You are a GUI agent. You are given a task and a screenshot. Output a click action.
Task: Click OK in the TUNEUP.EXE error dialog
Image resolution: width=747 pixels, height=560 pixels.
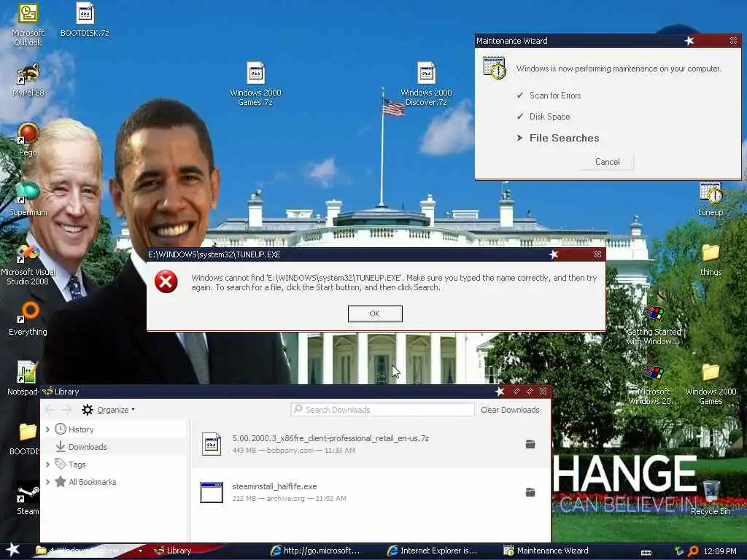[x=375, y=314]
